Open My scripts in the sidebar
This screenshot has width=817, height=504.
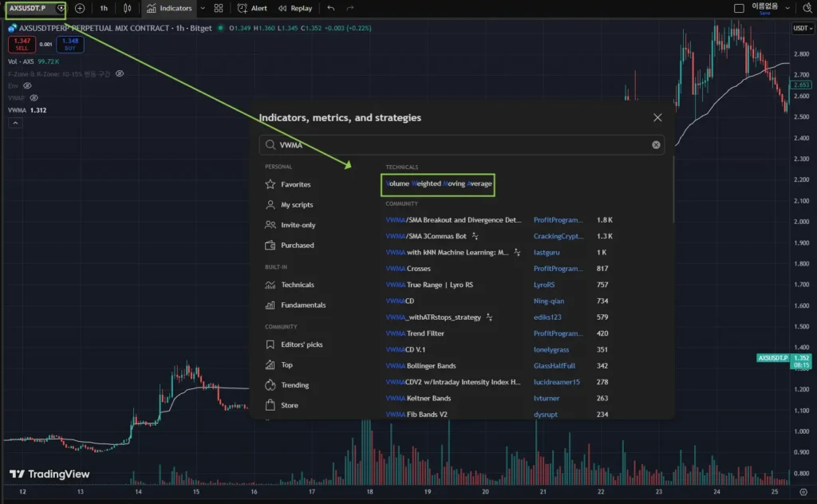[x=289, y=205]
